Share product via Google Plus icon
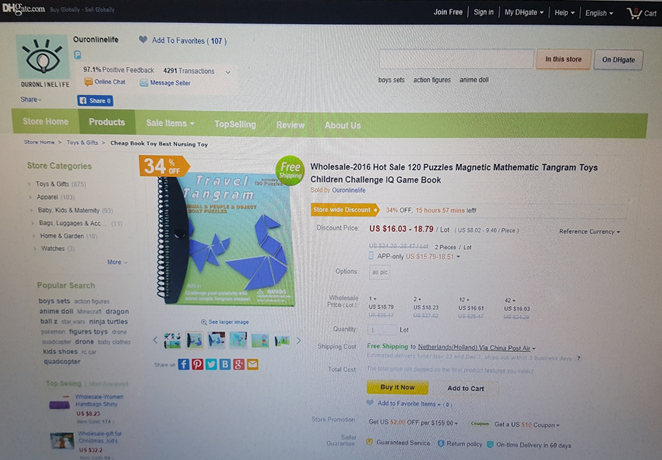The width and height of the screenshot is (662, 460). point(239,364)
